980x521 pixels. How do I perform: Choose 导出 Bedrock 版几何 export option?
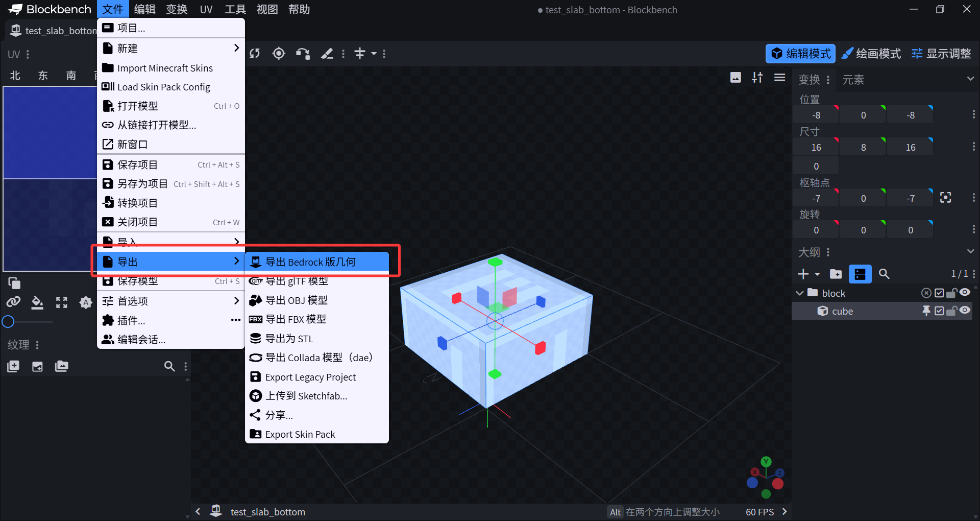point(316,262)
